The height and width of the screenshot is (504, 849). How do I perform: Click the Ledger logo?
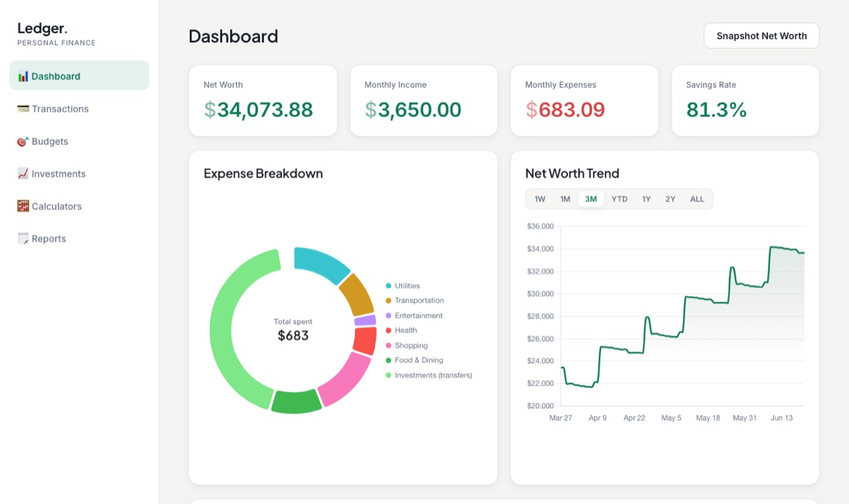(42, 28)
